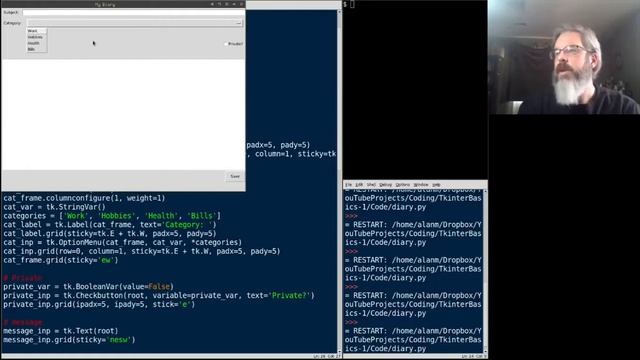
Task: Click the 'private_inp = tk.Checkbutton' code line
Action: coord(159,296)
